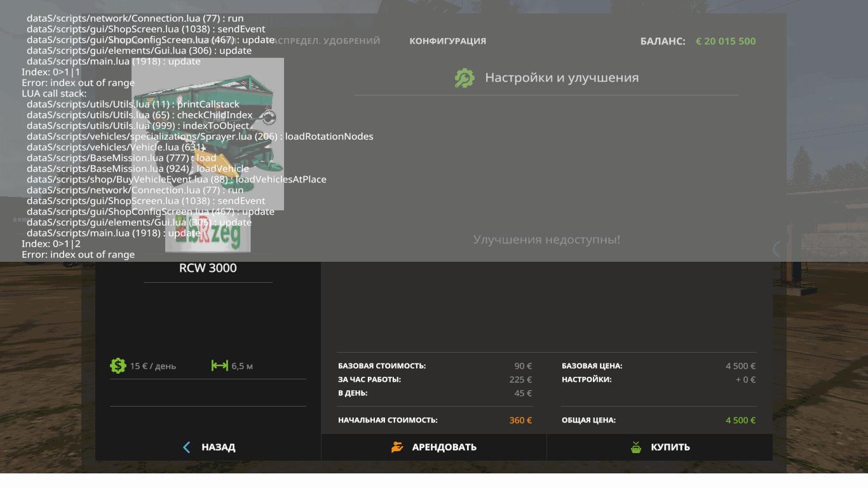Open the КОНФИГУРАЦИЯ tab
The image size is (868, 488).
point(447,41)
